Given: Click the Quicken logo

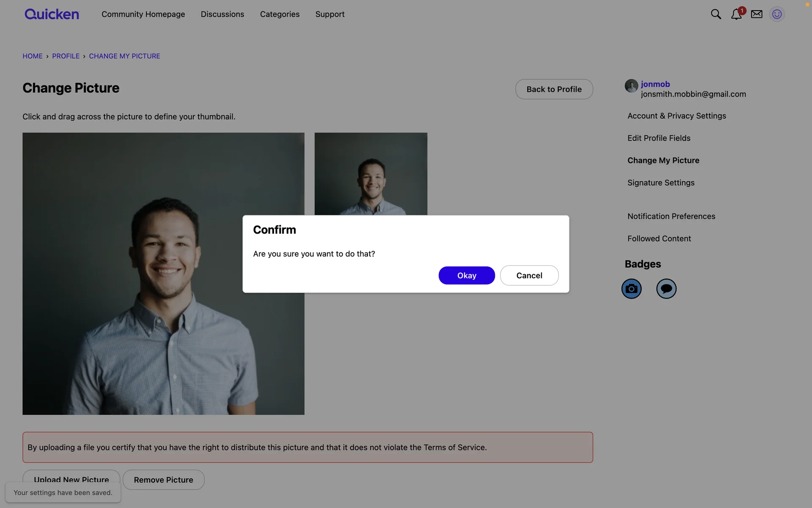Looking at the screenshot, I should [52, 14].
